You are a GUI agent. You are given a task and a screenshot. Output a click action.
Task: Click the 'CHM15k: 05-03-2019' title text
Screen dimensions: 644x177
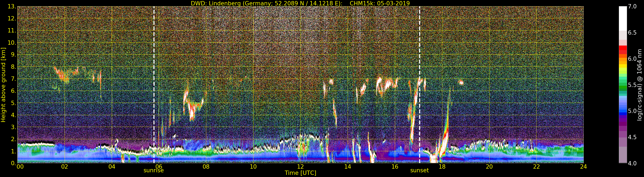point(380,3)
